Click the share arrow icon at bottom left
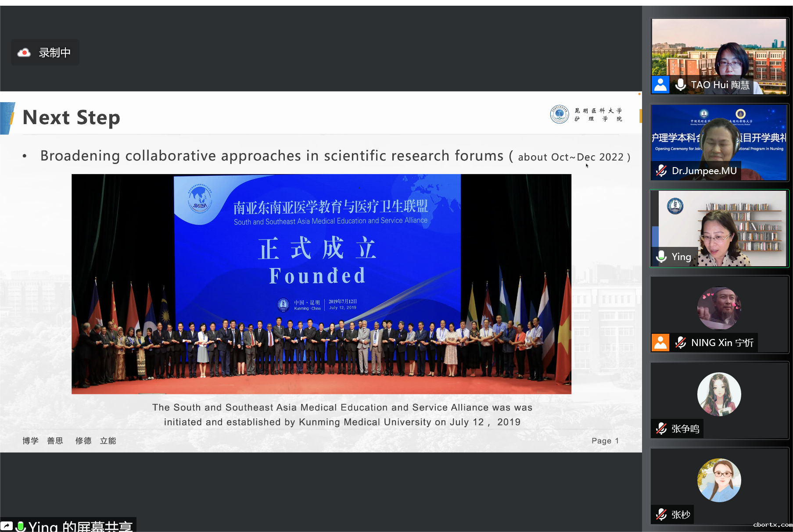Image resolution: width=793 pixels, height=532 pixels. [x=7, y=526]
